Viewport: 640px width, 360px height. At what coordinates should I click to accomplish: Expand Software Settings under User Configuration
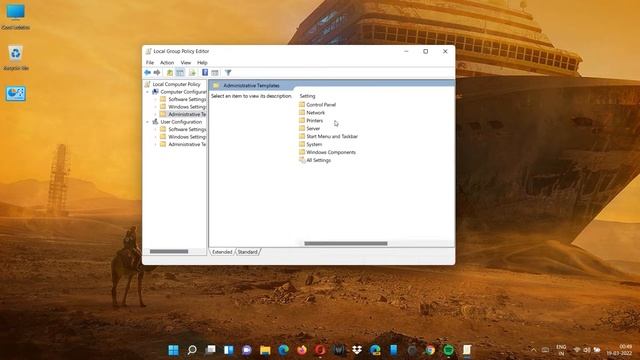click(x=156, y=129)
